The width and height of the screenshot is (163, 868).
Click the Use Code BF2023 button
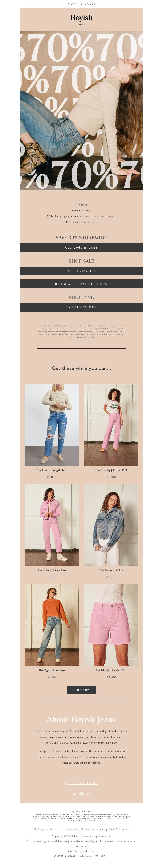click(81, 247)
